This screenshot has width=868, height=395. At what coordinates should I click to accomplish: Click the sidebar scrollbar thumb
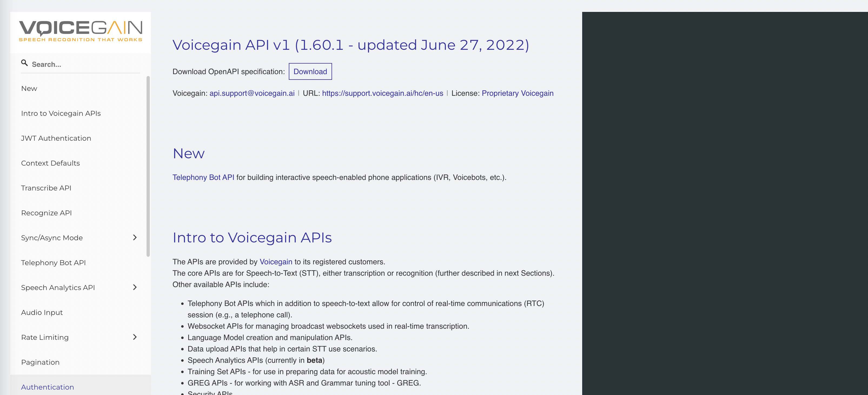coord(148,166)
